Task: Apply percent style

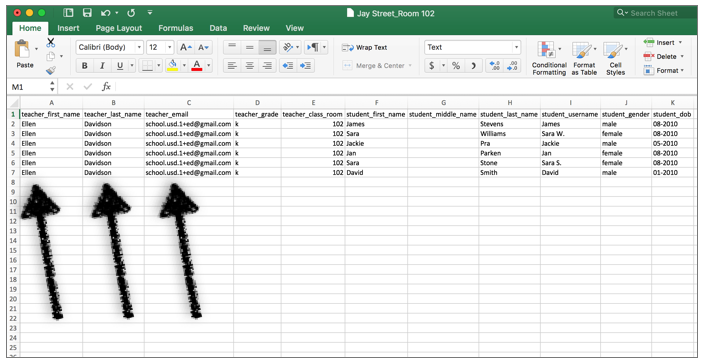Action: coord(456,66)
